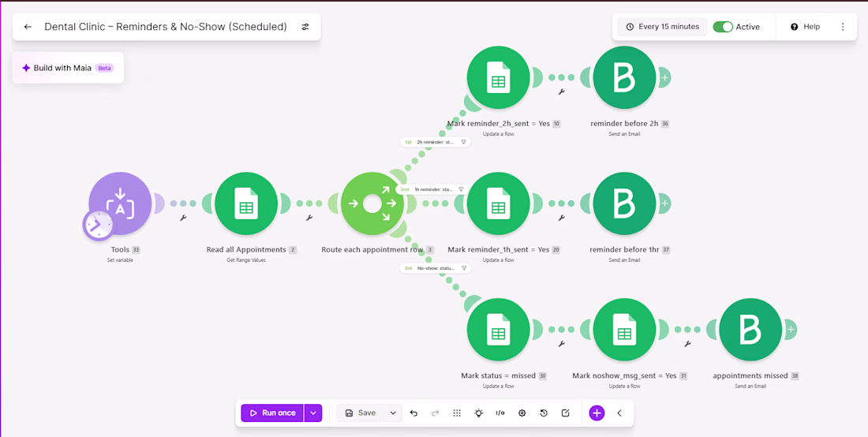Open the history clock icon in toolbar
Viewport: 868px width, 437px height.
(544, 413)
